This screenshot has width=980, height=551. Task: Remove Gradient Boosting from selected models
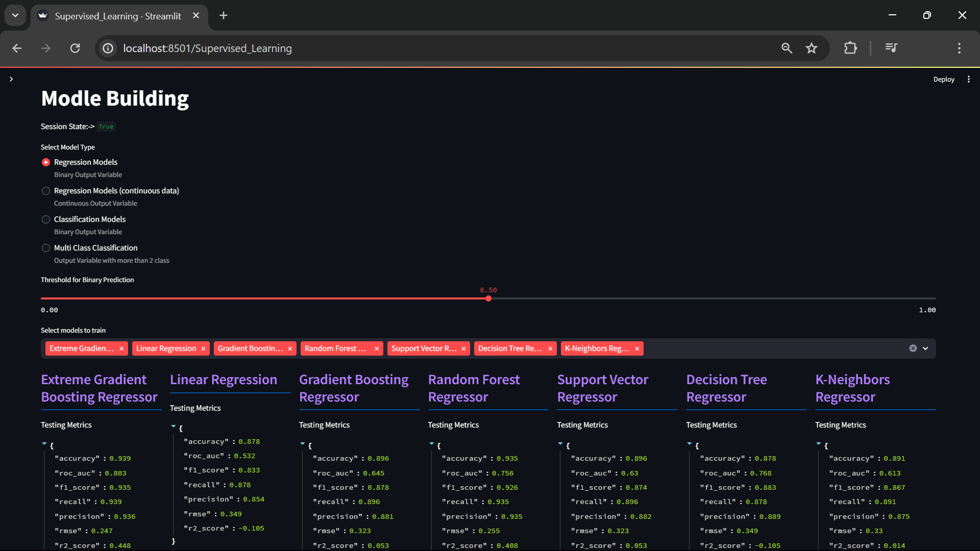(289, 348)
